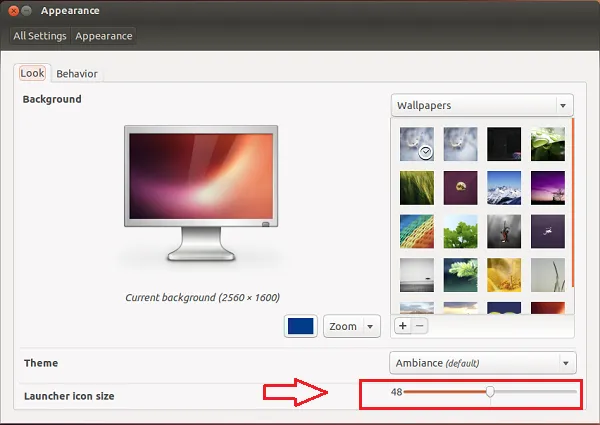
Task: Switch to the Behavior tab
Action: coord(76,73)
